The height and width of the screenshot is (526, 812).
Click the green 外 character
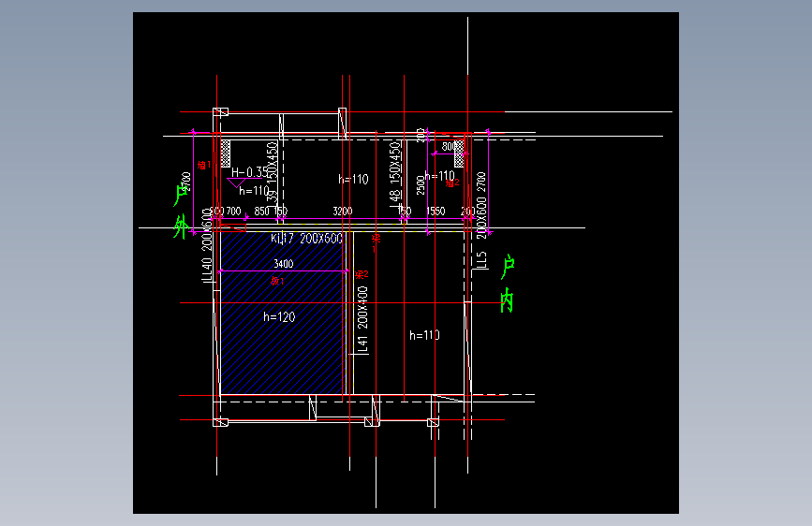click(181, 226)
